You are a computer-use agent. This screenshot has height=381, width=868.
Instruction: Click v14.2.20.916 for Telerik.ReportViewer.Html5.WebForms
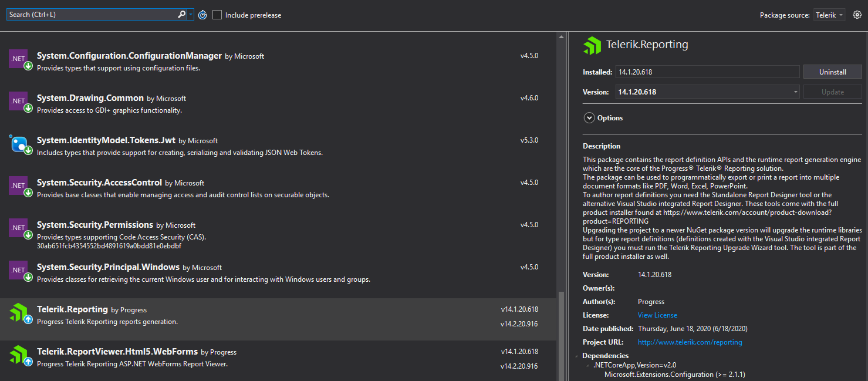[x=519, y=366]
